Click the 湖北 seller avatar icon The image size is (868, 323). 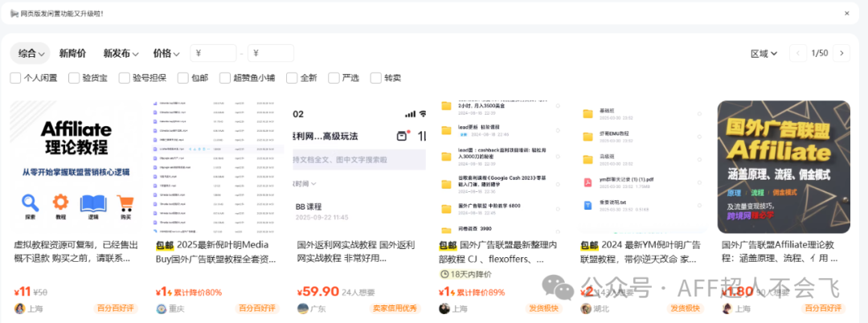[586, 309]
